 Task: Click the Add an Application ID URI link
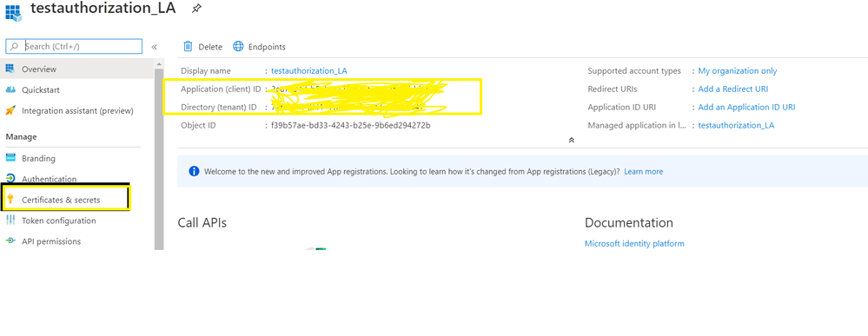click(746, 107)
